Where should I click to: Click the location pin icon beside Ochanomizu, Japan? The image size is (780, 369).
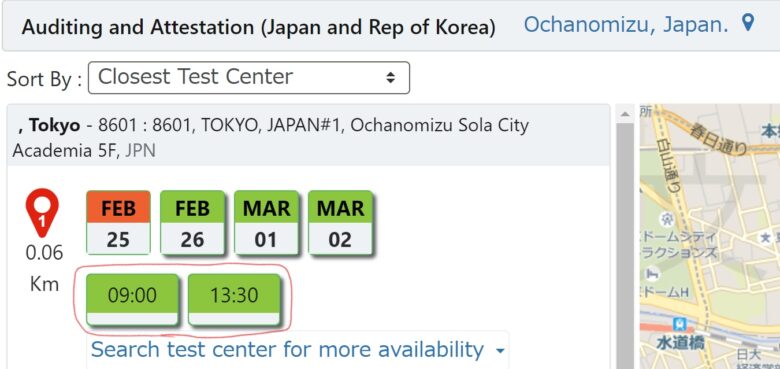748,22
